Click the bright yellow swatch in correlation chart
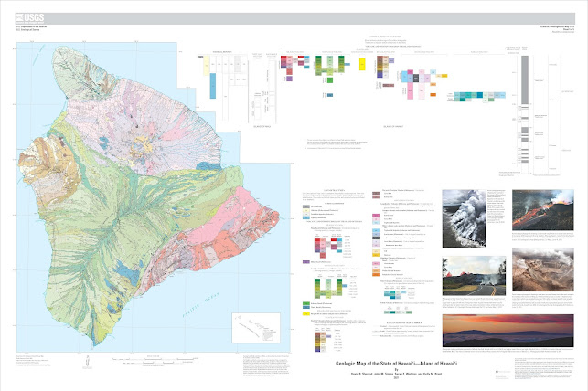Screen dimensions: 588x391 tap(362, 65)
